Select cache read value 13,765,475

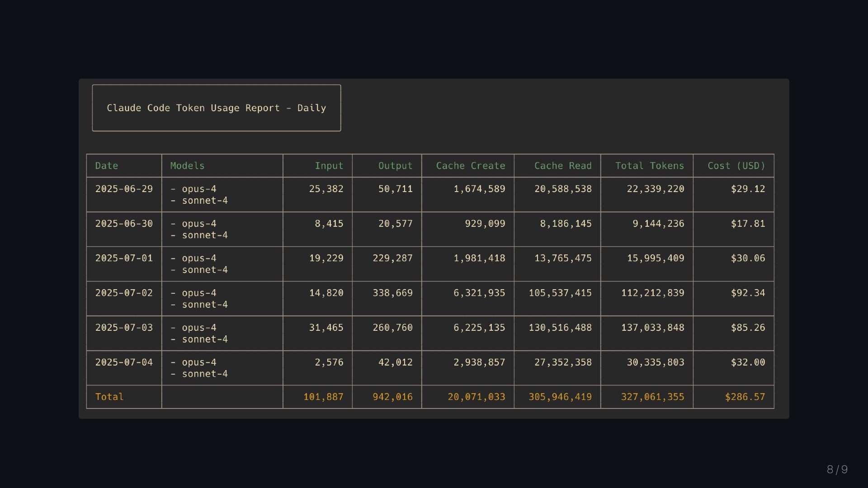tap(563, 258)
